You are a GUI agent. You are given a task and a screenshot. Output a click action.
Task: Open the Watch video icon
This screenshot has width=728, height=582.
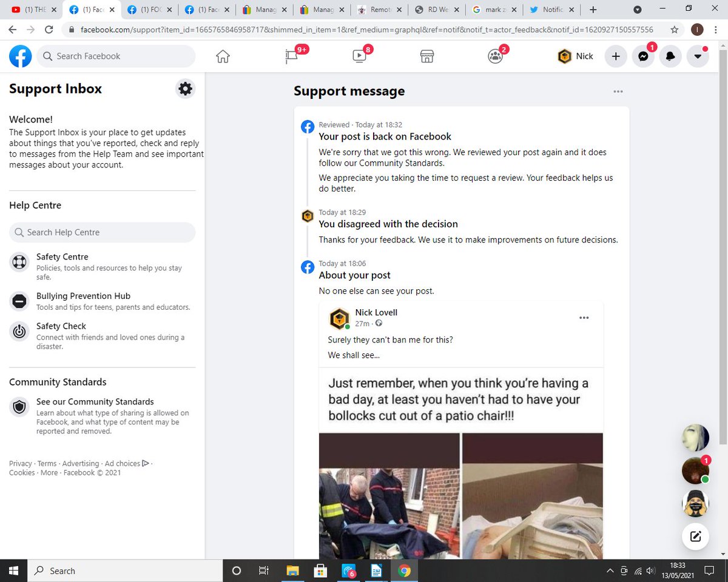359,56
